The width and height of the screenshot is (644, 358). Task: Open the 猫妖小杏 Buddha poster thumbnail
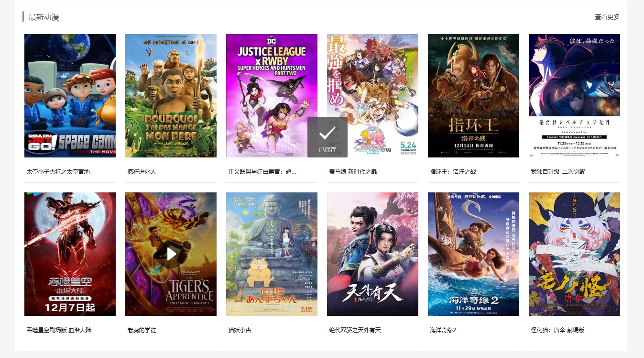(272, 254)
